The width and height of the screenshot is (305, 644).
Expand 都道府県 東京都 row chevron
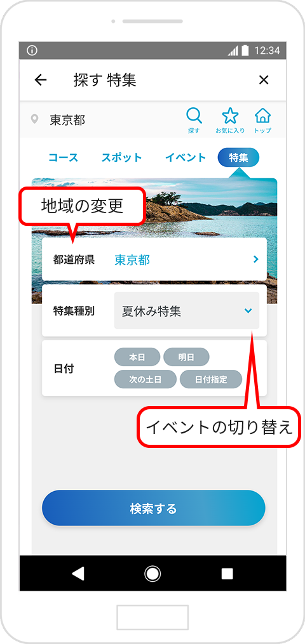pos(255,259)
